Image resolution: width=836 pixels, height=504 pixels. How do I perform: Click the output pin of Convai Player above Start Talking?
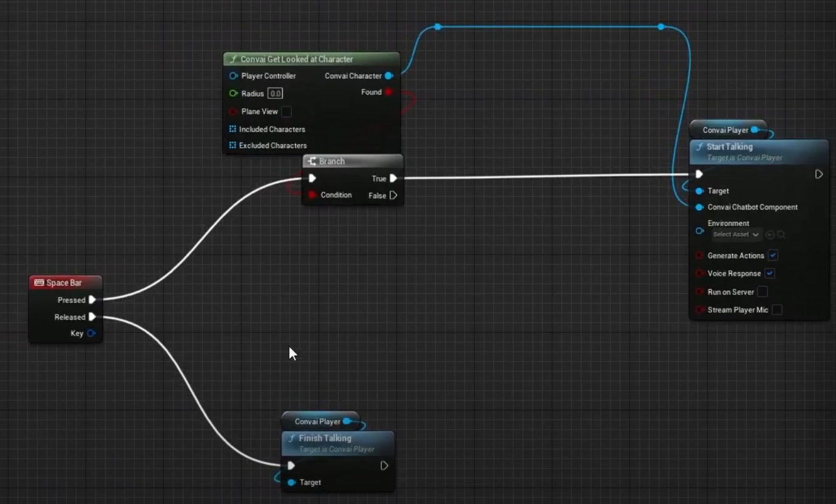(755, 130)
